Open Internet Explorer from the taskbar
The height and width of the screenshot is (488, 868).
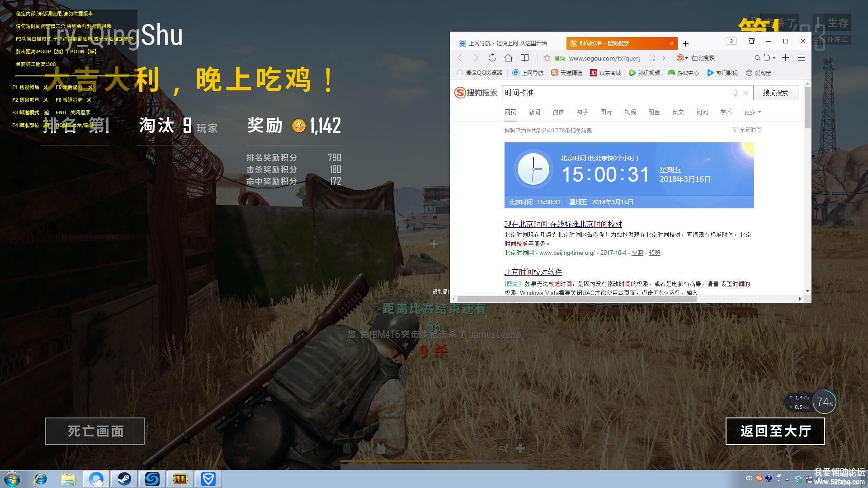[x=41, y=479]
